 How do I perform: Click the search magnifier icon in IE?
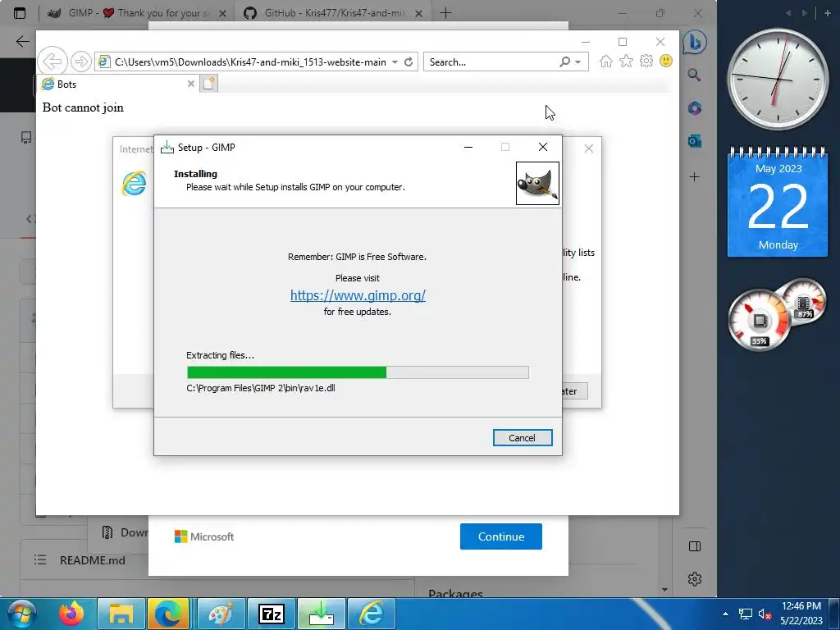click(x=564, y=62)
